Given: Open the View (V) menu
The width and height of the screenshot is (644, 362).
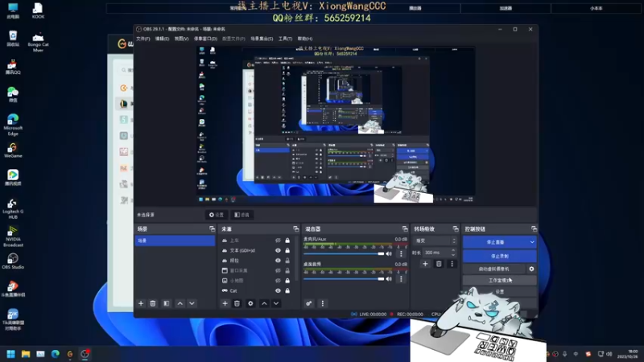Looking at the screenshot, I should tap(182, 39).
